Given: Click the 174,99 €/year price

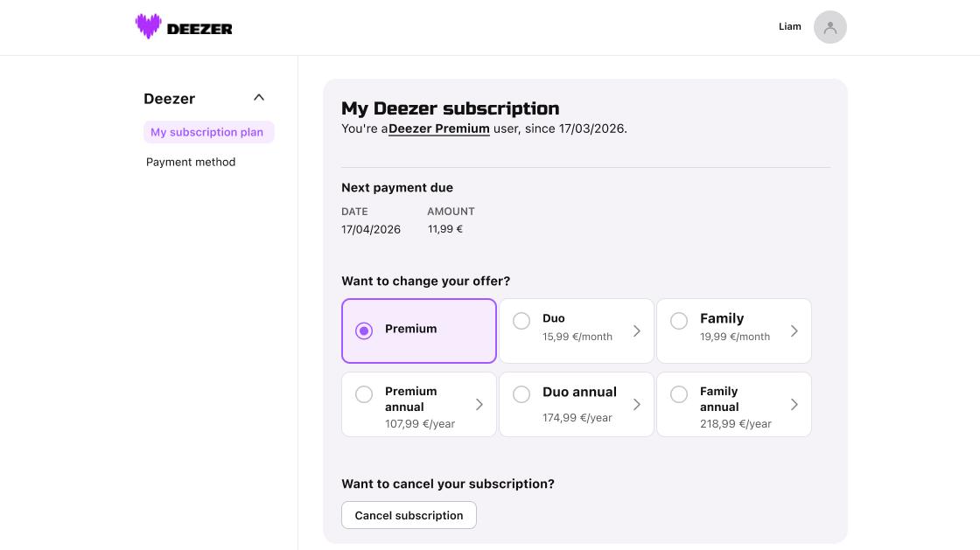Looking at the screenshot, I should [577, 418].
